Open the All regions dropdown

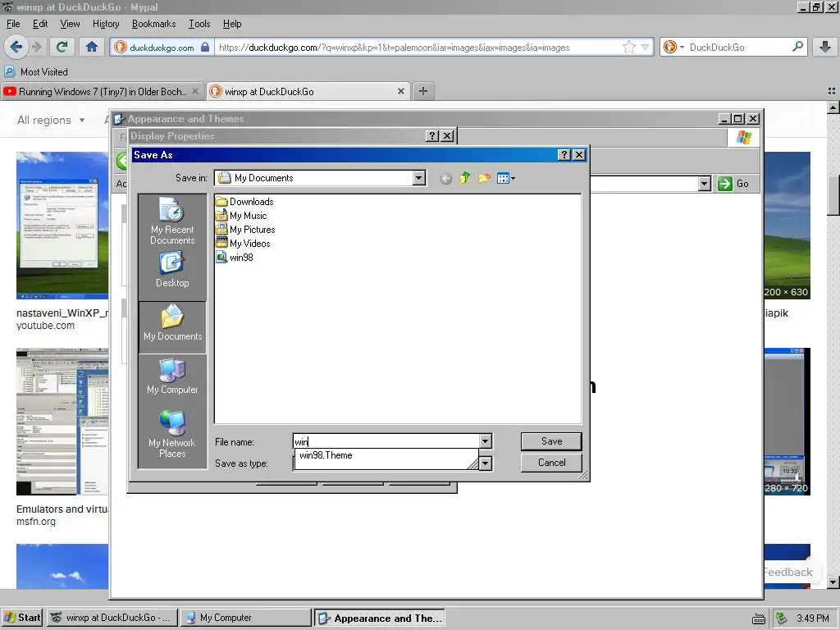point(51,120)
